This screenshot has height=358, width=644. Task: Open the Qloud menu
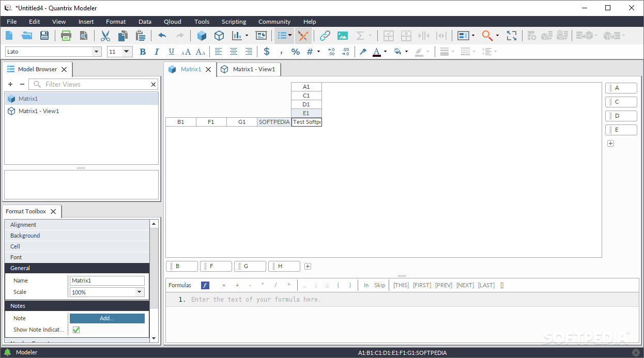tap(173, 22)
